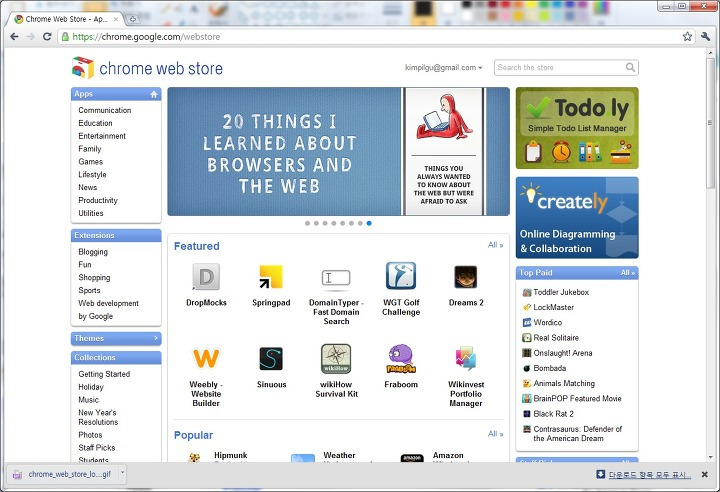Open the Hipmunk app under Popular
Screen dimensions: 720x492
pos(231,455)
